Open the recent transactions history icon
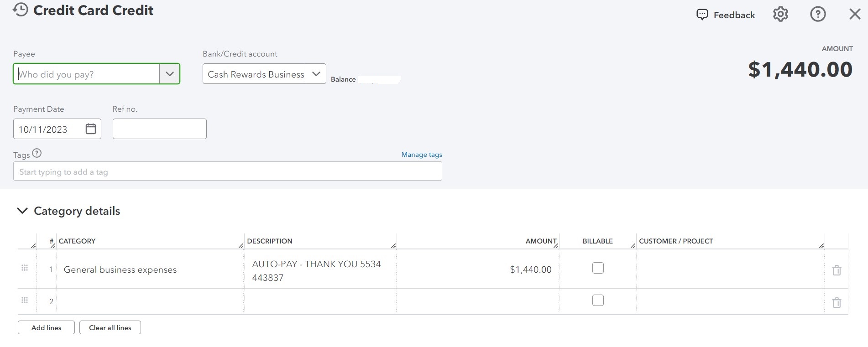868x347 pixels. click(x=20, y=10)
